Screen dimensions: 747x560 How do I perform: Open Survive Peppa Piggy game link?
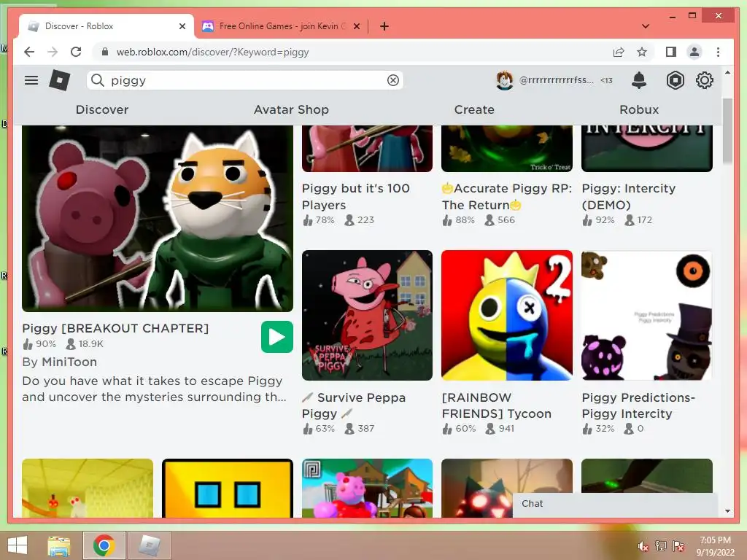[354, 405]
